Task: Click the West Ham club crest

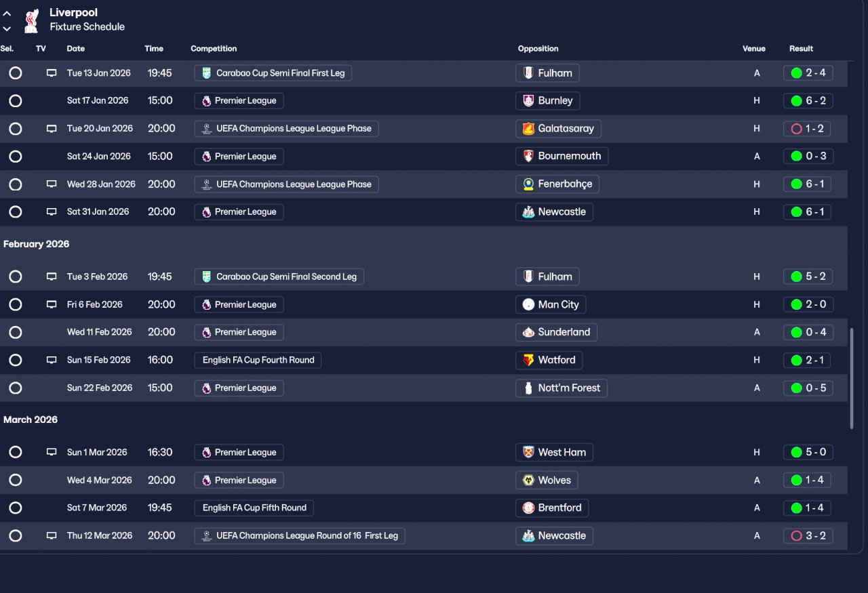Action: point(528,452)
